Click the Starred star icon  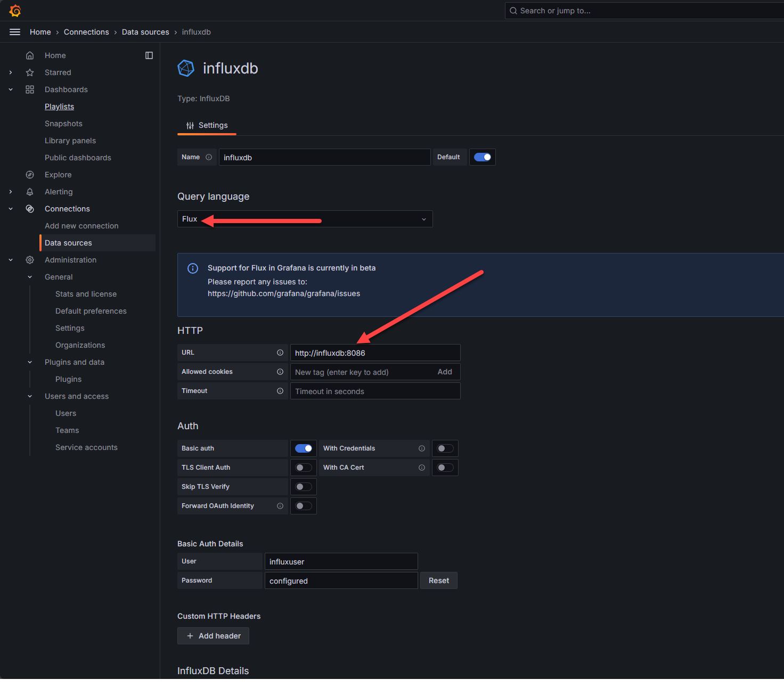pos(30,72)
